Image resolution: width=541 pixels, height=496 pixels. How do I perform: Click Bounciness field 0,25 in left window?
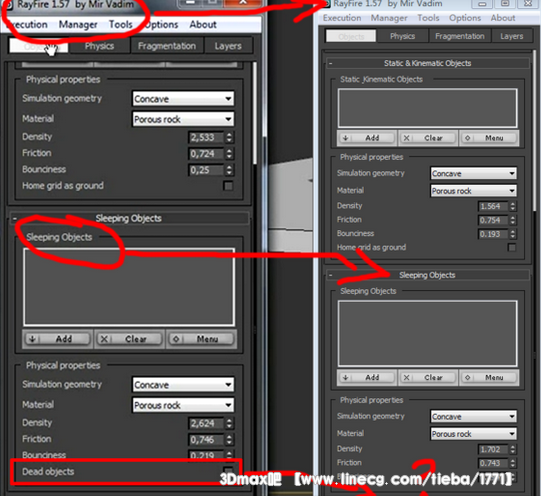point(206,170)
